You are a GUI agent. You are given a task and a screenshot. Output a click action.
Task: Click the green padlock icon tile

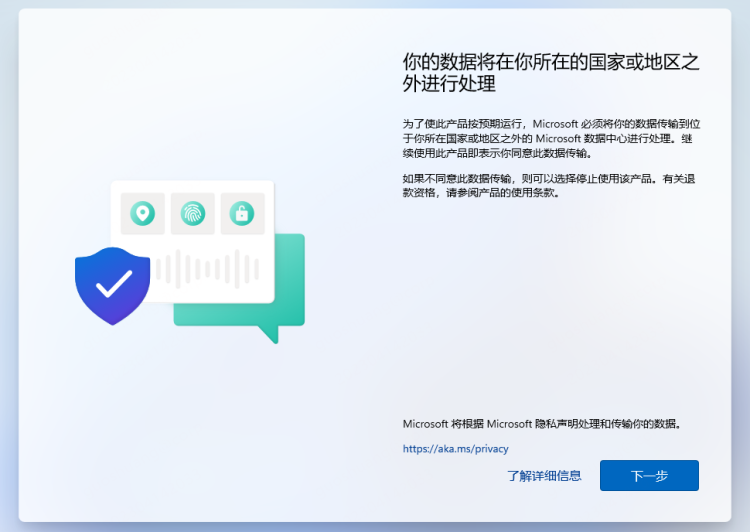point(241,213)
